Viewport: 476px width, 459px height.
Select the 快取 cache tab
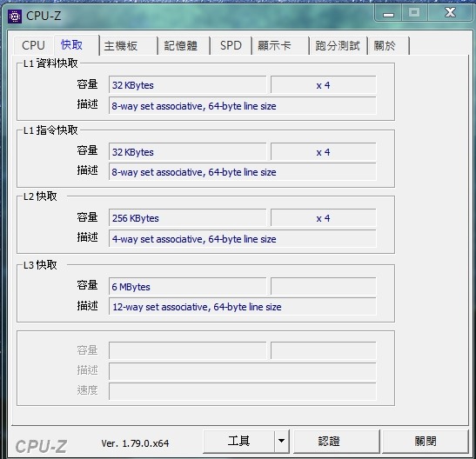click(x=77, y=45)
